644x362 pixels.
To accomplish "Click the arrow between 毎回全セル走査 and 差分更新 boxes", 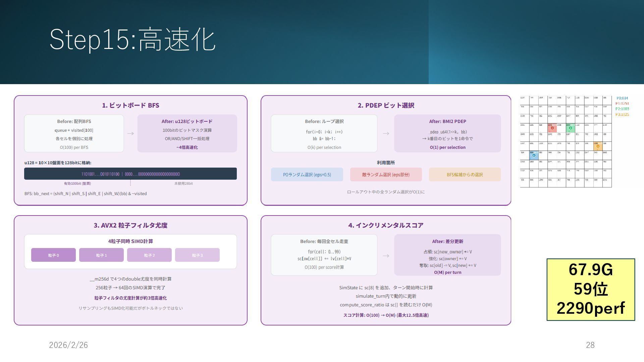I will pyautogui.click(x=386, y=256).
